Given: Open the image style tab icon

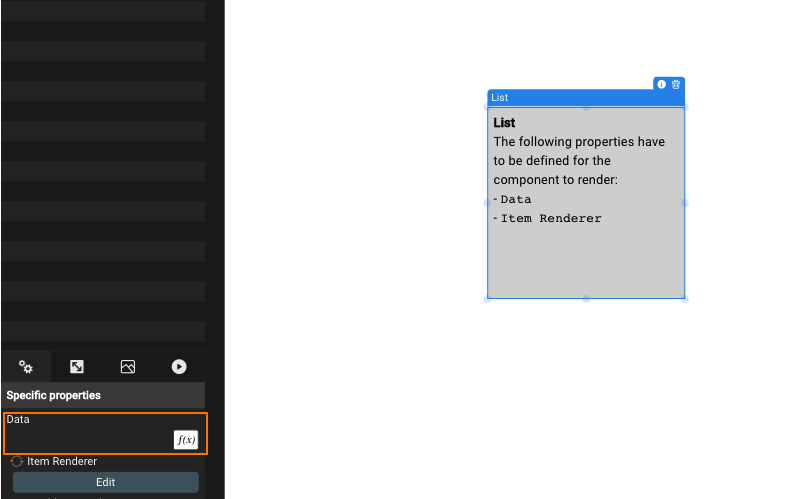Looking at the screenshot, I should [x=128, y=367].
